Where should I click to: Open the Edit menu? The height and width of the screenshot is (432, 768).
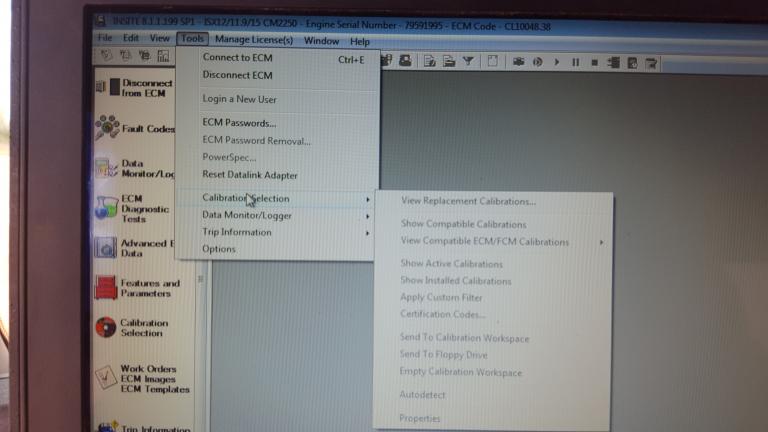tap(131, 38)
